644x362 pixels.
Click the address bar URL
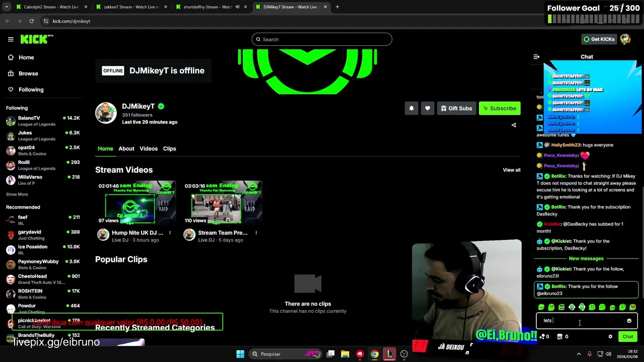(71, 21)
